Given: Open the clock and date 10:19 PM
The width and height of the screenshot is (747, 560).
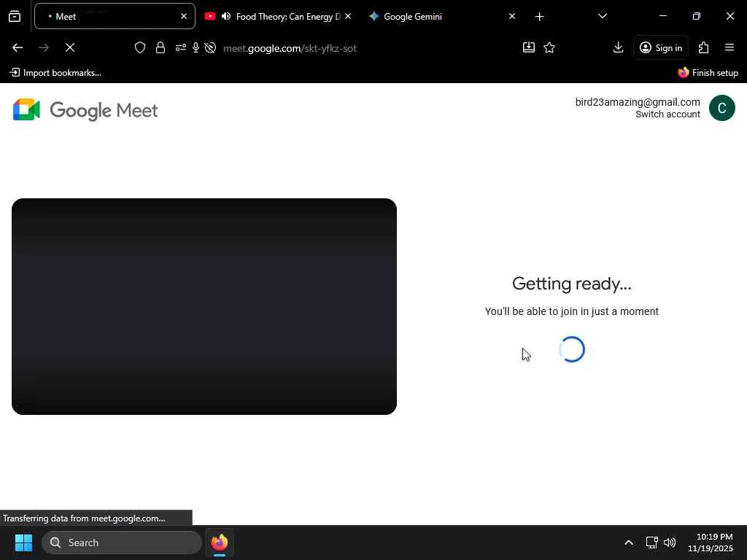Looking at the screenshot, I should pos(711,542).
